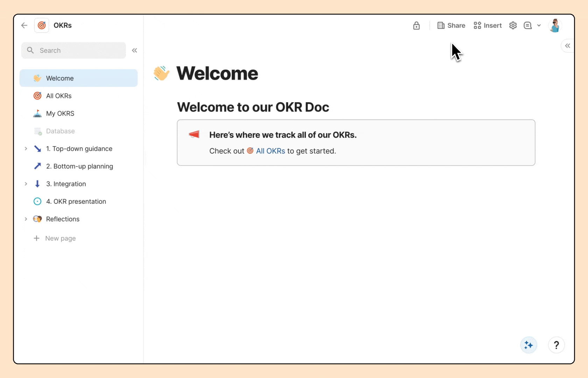Click the Database page icon
This screenshot has width=588, height=378.
(38, 131)
